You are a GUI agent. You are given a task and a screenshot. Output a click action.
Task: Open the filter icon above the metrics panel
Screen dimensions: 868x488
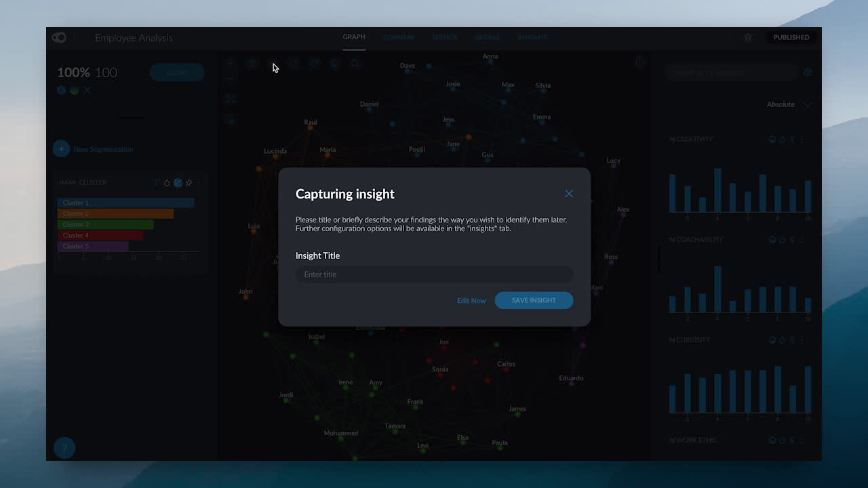(x=807, y=72)
